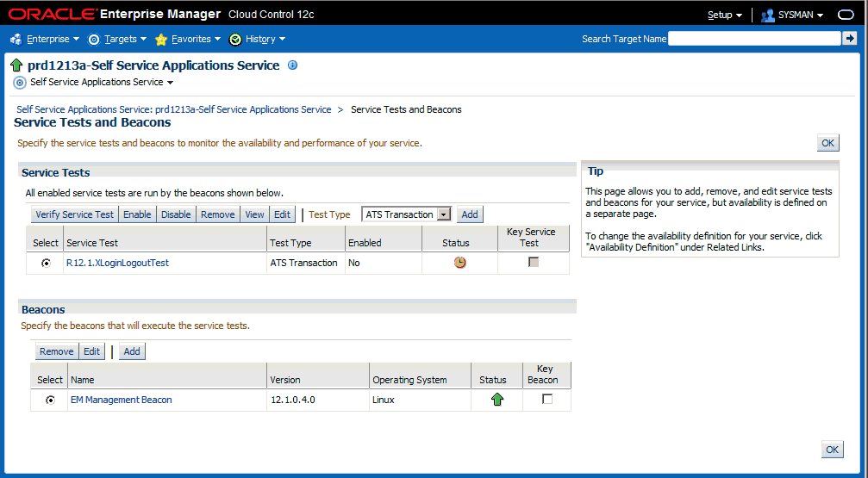This screenshot has width=868, height=478.
Task: Open the Setup dropdown menu
Action: pyautogui.click(x=725, y=15)
